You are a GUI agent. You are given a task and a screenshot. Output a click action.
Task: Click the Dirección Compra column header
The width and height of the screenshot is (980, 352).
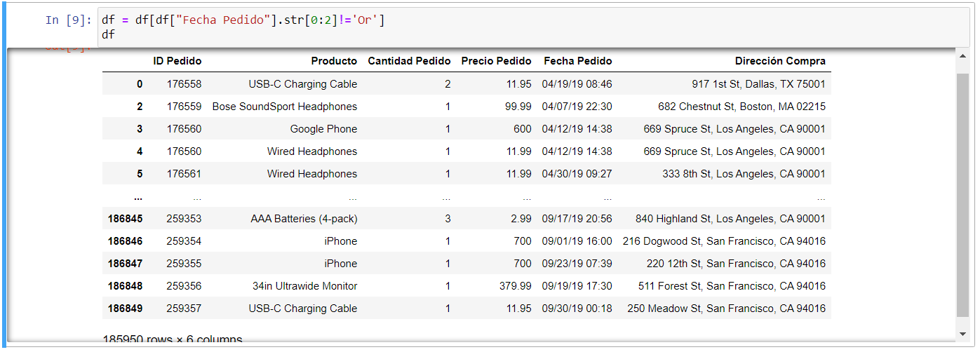pos(780,61)
